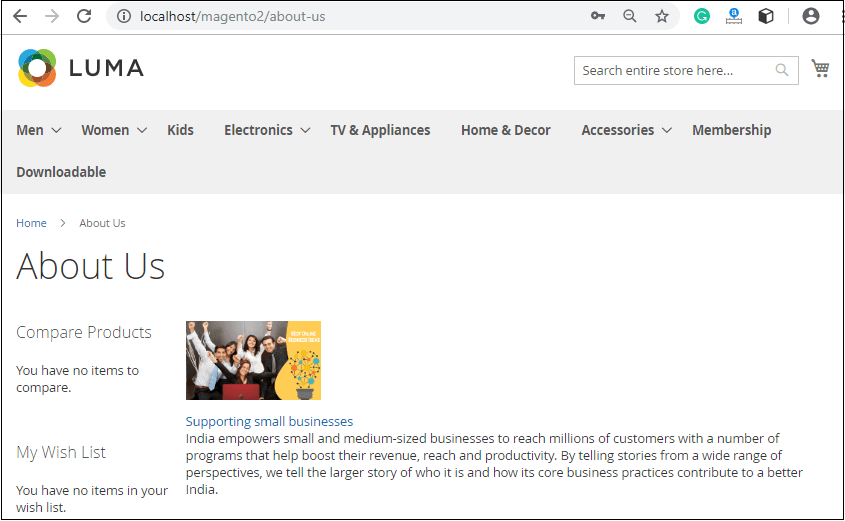Click the browser forward arrow
The width and height of the screenshot is (845, 521).
click(x=52, y=16)
